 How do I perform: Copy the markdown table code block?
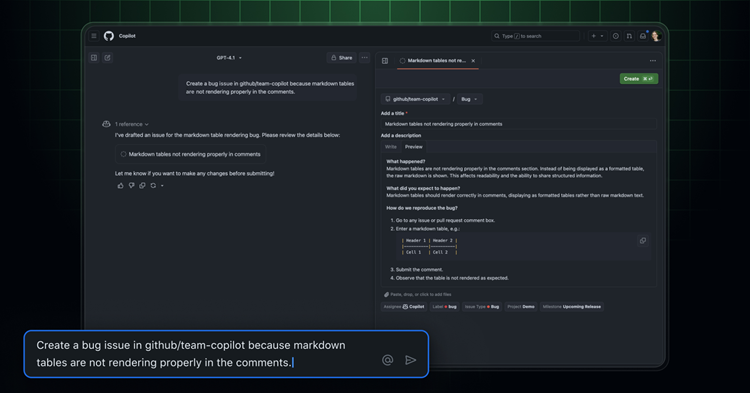coord(643,240)
